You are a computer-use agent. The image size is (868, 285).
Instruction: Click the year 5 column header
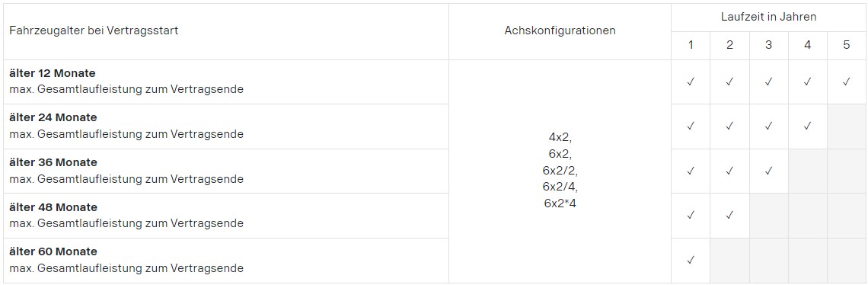point(847,46)
